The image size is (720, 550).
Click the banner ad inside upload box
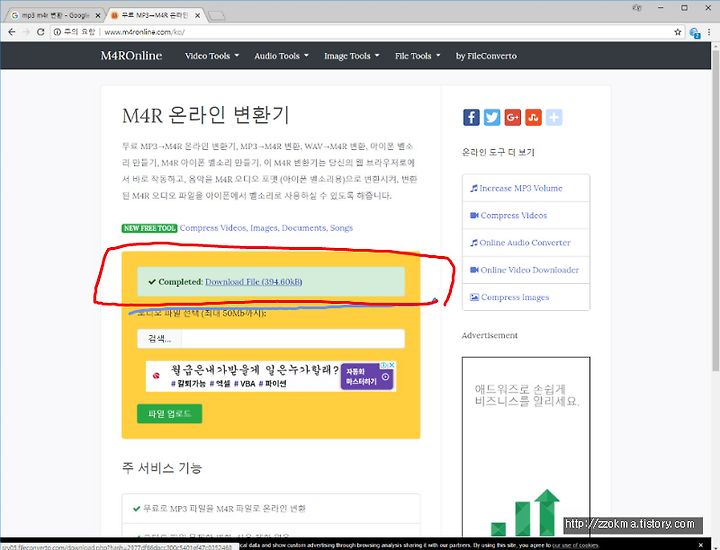pos(270,376)
